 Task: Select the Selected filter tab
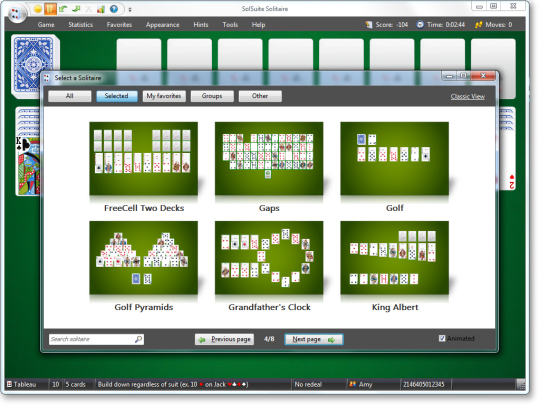coord(117,96)
